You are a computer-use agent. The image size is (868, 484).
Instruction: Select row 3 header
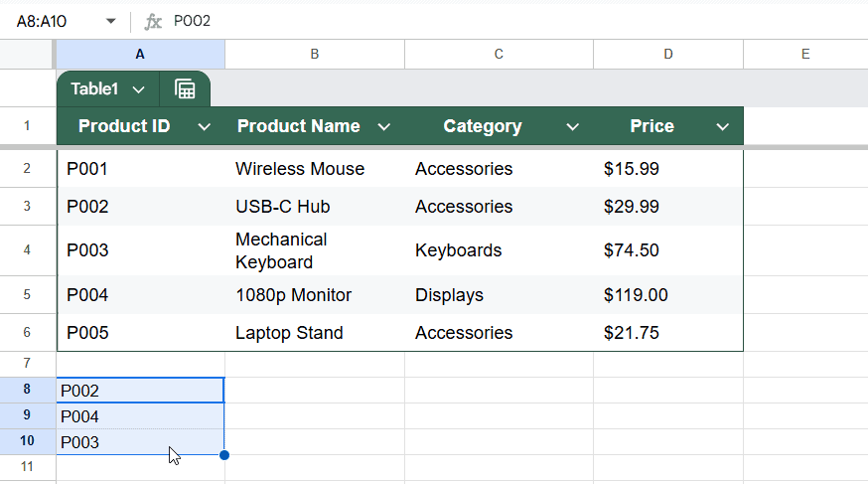tap(27, 206)
